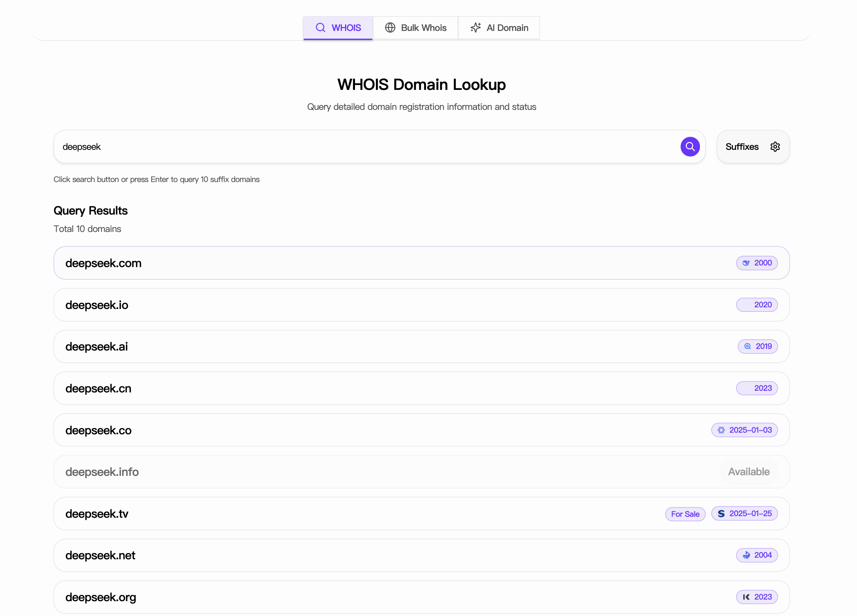Click the 2023 badge on deepseek.cn
The width and height of the screenshot is (857, 616).
click(756, 388)
